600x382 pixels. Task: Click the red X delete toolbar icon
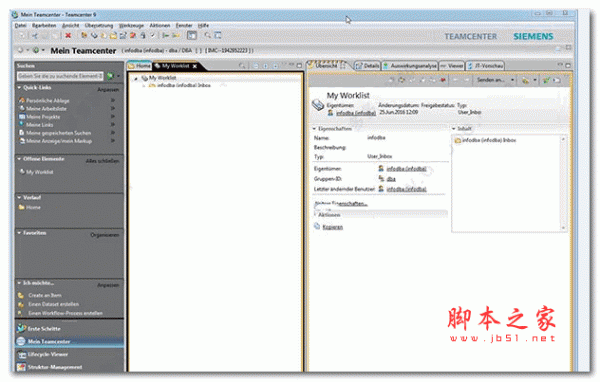68,36
